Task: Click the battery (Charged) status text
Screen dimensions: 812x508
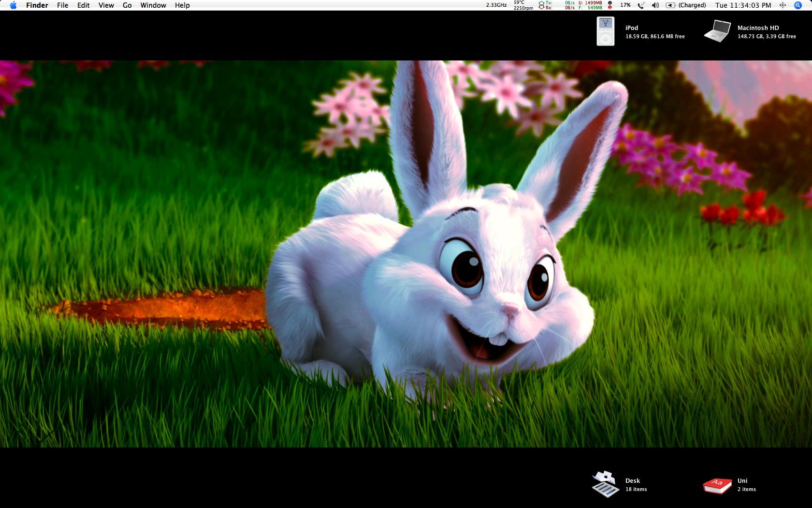Action: [x=692, y=5]
